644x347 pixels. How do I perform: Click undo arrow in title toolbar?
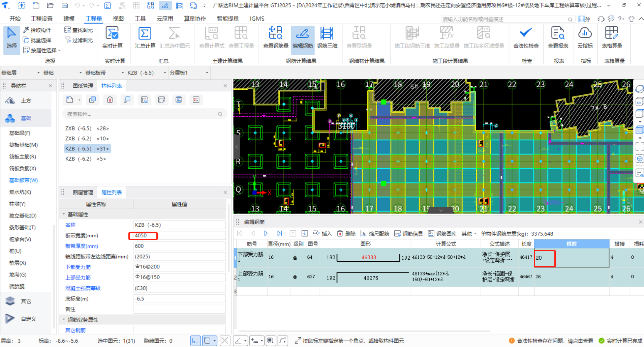pos(78,5)
